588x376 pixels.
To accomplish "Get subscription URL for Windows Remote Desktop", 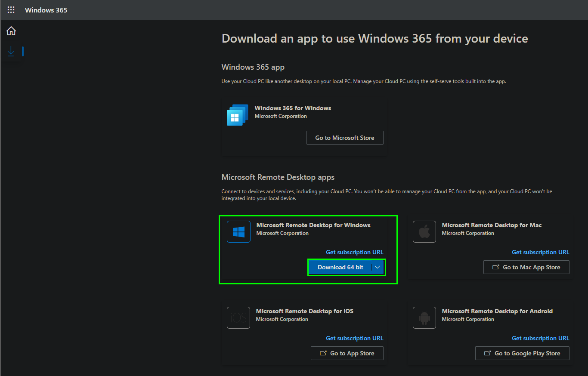I will point(354,252).
